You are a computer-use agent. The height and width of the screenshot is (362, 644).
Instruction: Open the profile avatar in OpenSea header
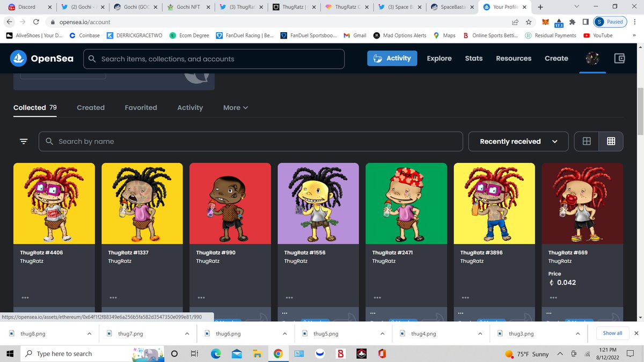point(592,58)
